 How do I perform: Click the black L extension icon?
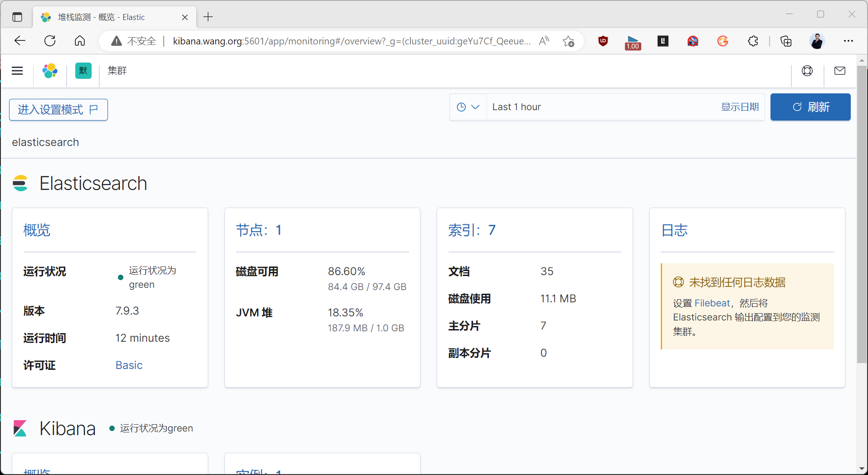663,41
